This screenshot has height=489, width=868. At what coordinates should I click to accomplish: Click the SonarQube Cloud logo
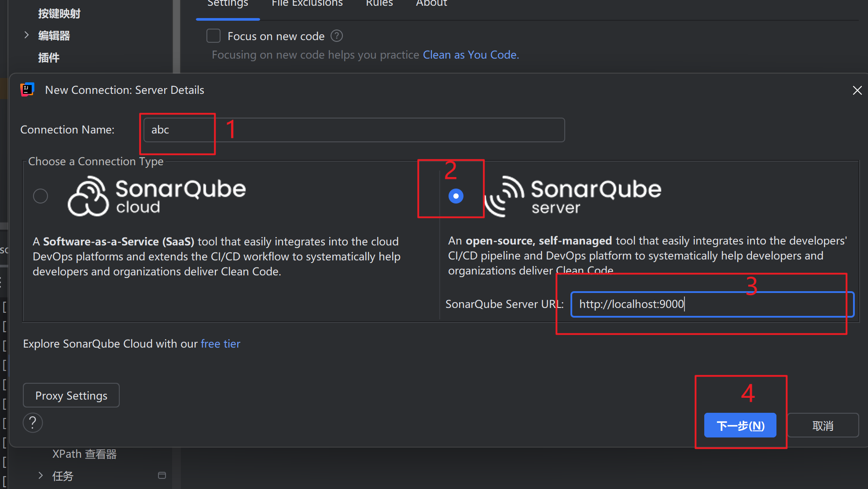coord(156,196)
